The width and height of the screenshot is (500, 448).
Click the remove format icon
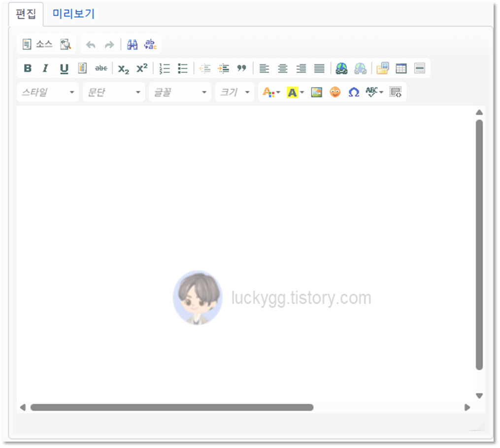(x=82, y=68)
